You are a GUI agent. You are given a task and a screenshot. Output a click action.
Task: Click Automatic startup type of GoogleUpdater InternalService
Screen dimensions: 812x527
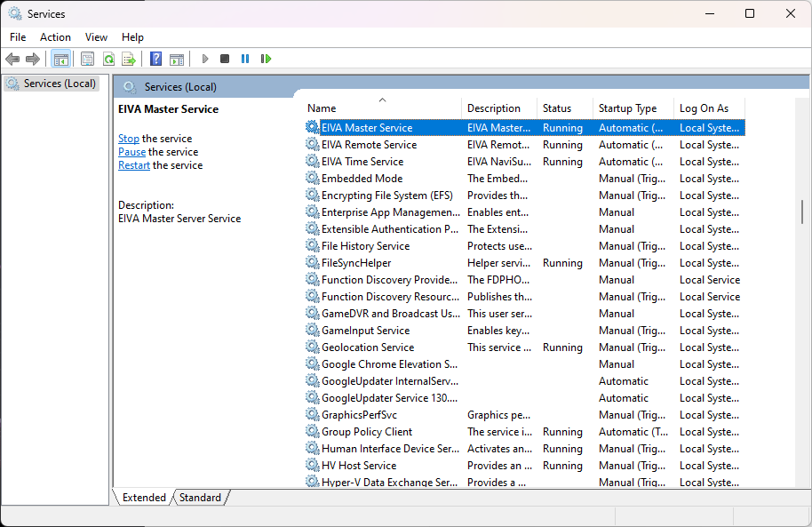(624, 381)
